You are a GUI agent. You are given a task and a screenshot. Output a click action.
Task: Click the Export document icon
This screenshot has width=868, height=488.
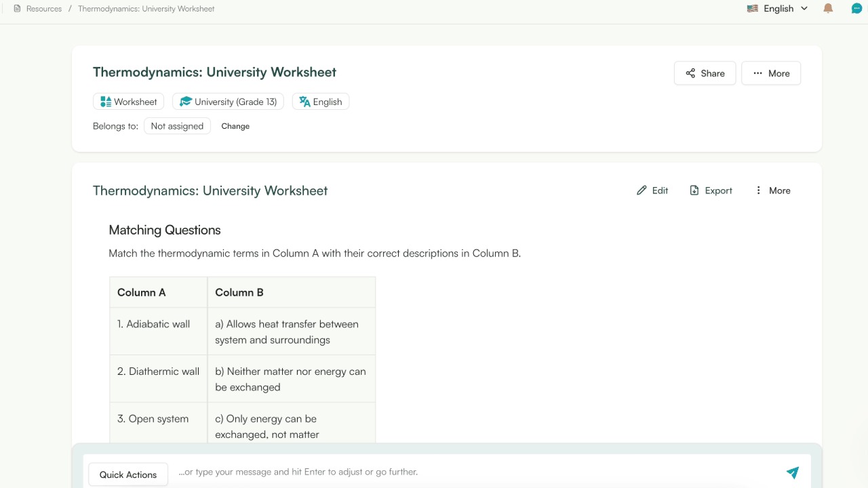coord(694,190)
